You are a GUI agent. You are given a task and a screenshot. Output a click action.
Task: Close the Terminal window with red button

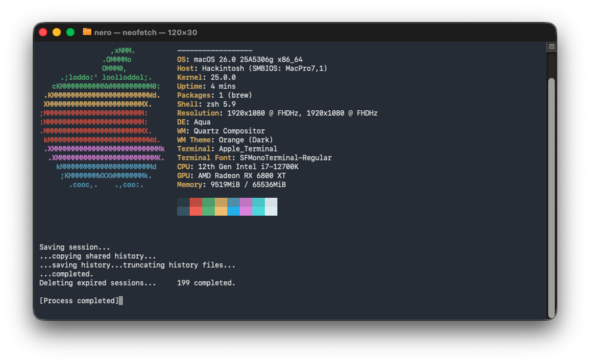43,32
